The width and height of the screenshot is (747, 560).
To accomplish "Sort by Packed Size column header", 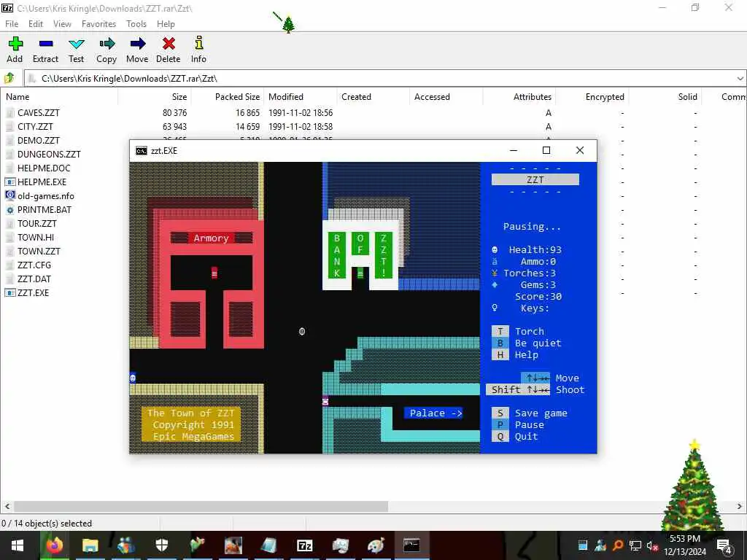I will point(237,97).
